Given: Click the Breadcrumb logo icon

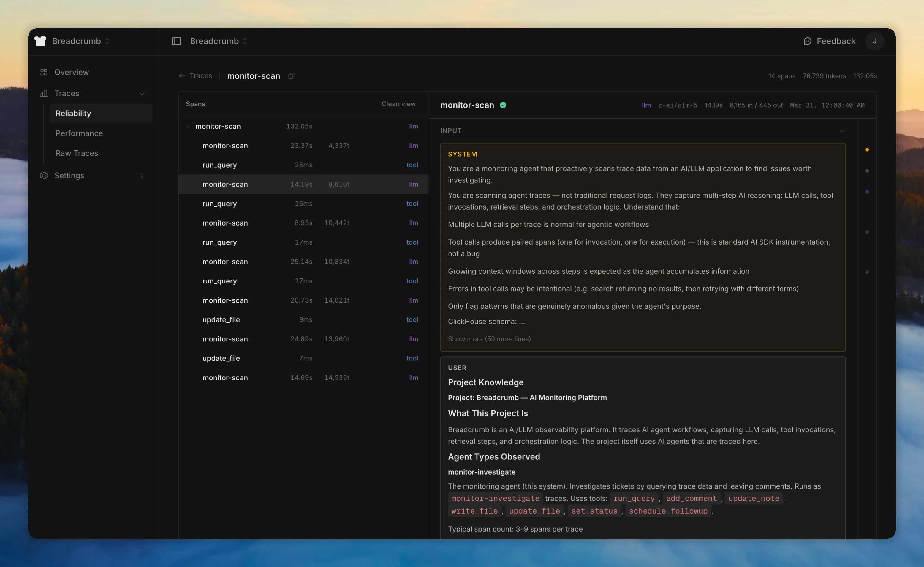Looking at the screenshot, I should click(40, 41).
